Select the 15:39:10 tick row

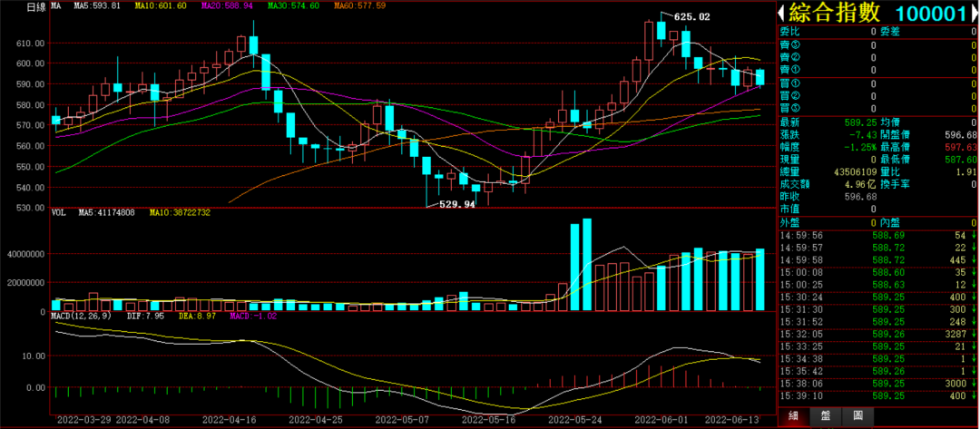pos(878,396)
